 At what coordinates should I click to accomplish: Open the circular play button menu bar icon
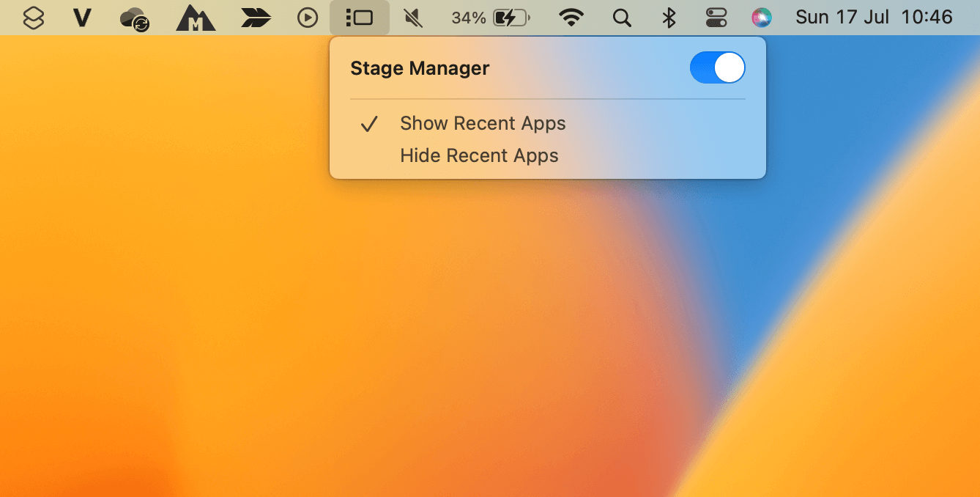tap(307, 17)
